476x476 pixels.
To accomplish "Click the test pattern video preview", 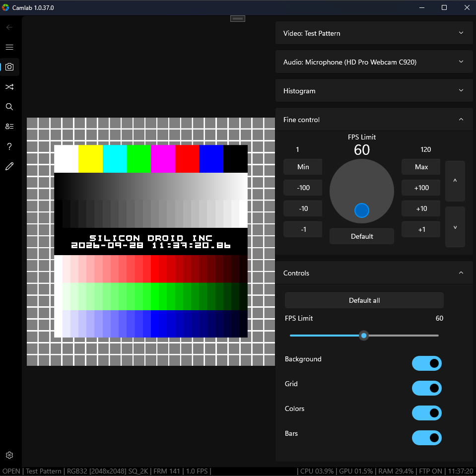I will (x=151, y=242).
